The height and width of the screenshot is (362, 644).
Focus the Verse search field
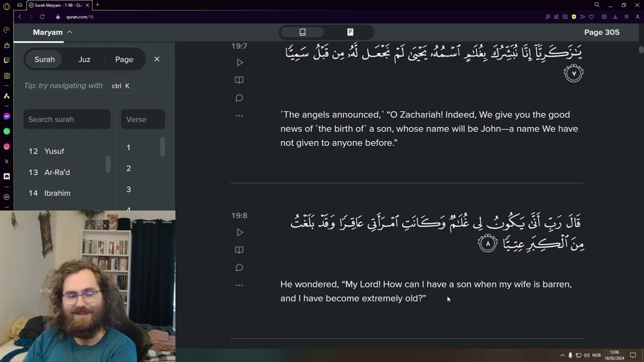point(143,119)
